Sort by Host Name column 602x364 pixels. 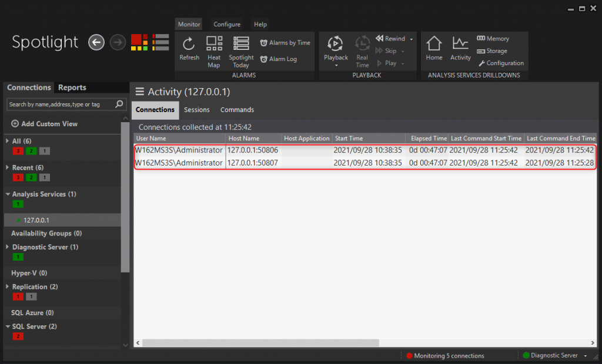(253, 139)
